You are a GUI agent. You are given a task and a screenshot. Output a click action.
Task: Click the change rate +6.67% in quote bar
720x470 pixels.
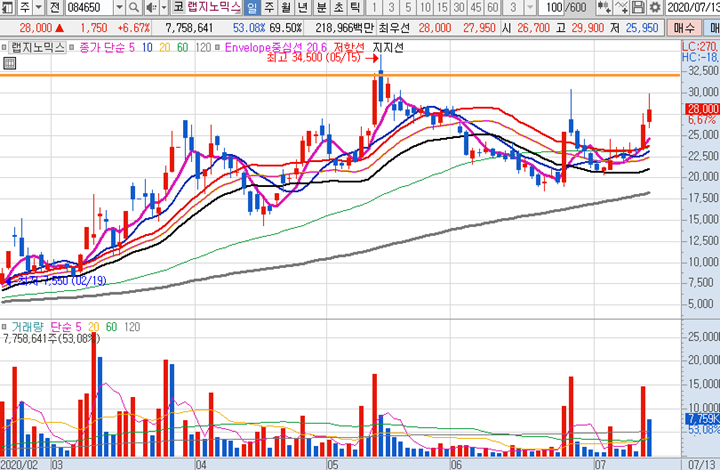(134, 28)
